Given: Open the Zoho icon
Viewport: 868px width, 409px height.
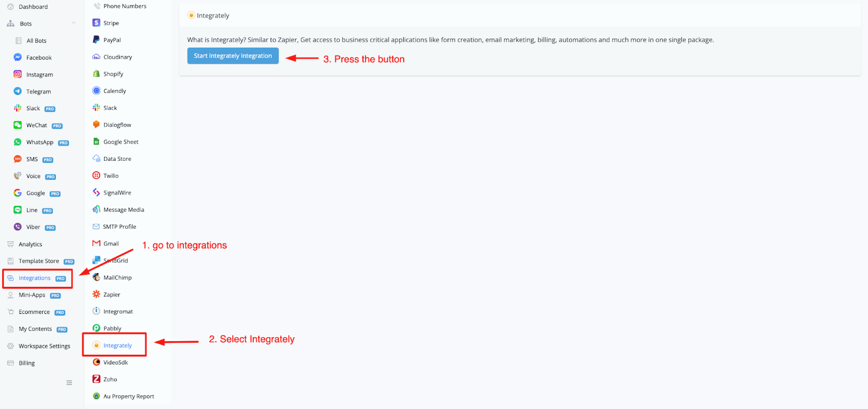Looking at the screenshot, I should [x=97, y=379].
